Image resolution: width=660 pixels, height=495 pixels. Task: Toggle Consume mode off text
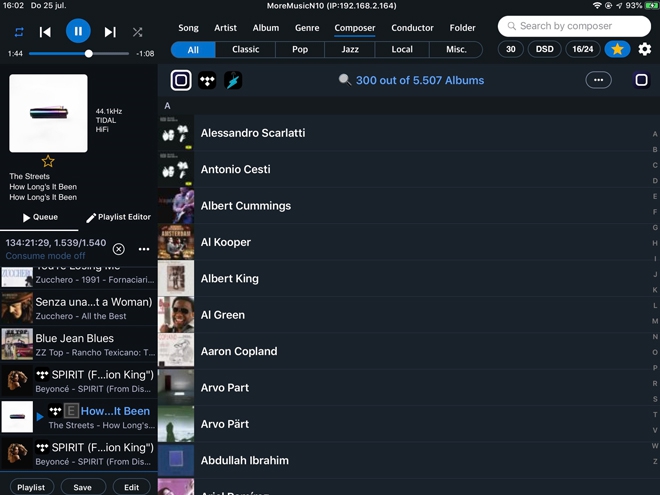click(45, 256)
